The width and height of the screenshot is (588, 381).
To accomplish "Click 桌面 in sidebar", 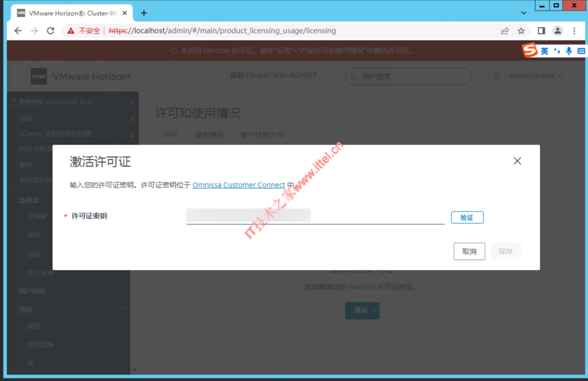I will point(34,326).
